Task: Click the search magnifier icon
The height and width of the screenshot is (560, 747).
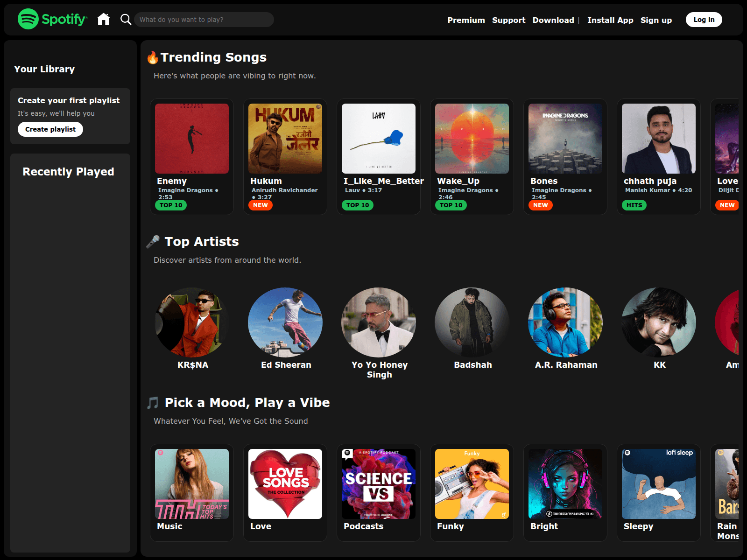Action: pyautogui.click(x=125, y=20)
